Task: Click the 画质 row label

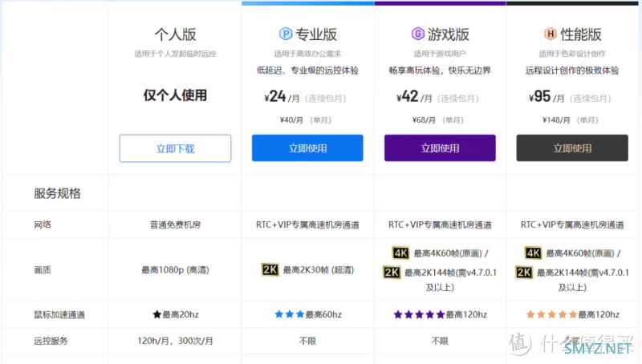Action: point(43,270)
